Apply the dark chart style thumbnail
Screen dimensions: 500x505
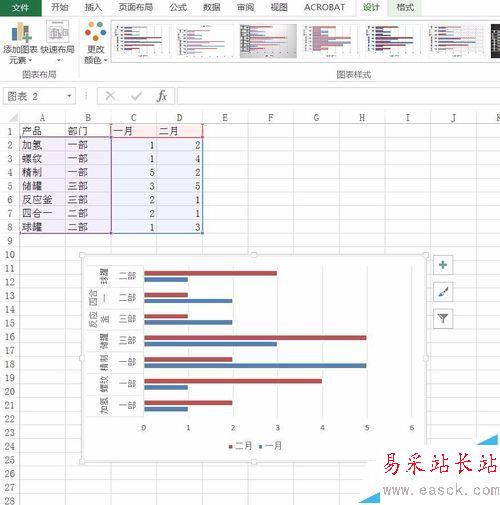click(495, 41)
